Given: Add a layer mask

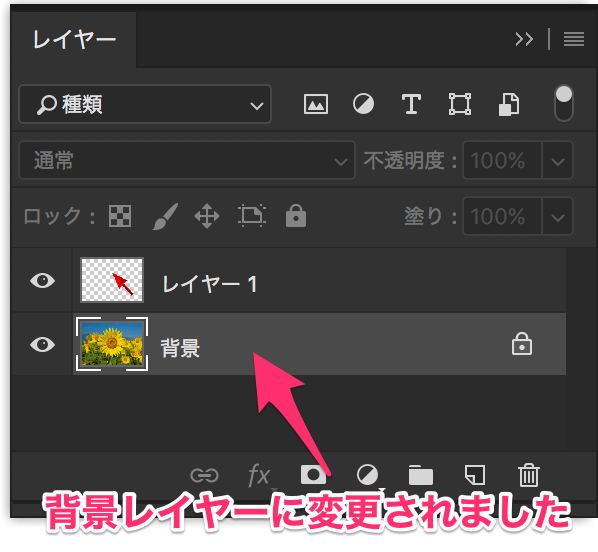Looking at the screenshot, I should point(313,475).
